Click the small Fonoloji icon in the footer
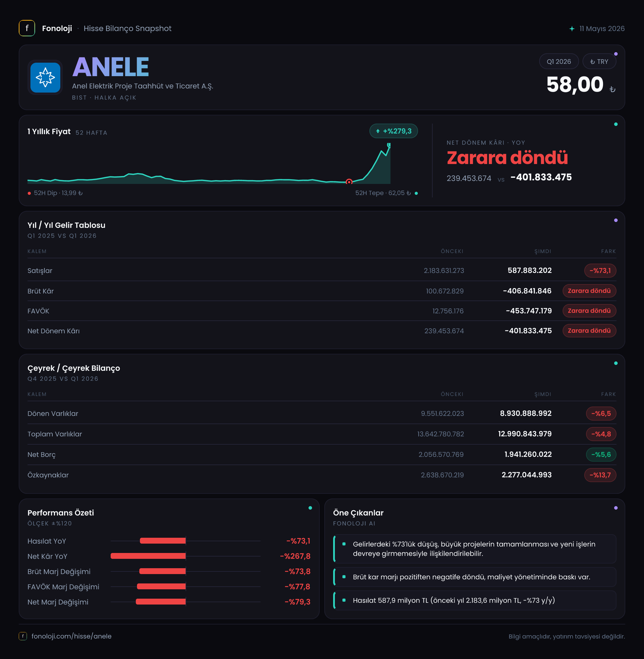644x659 pixels. coord(23,636)
